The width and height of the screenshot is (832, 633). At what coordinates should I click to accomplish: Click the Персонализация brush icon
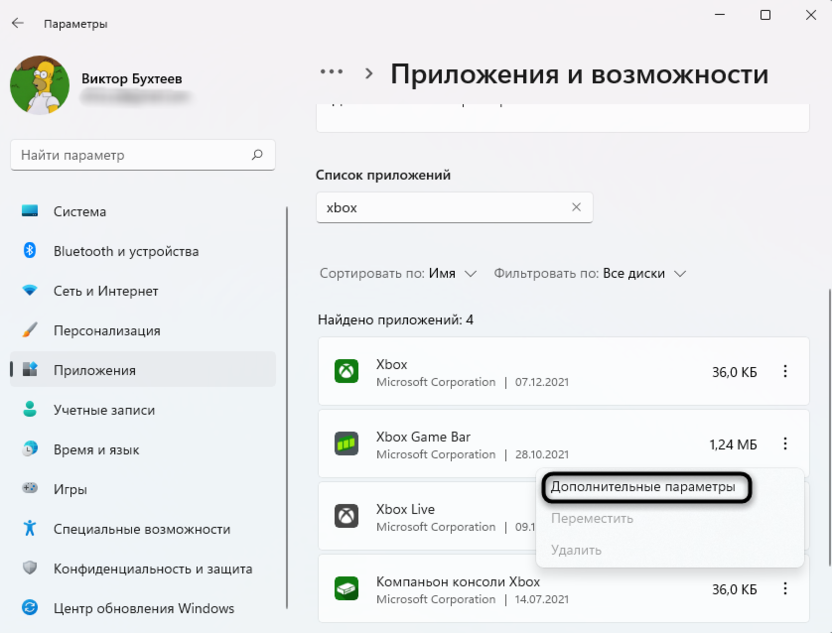point(30,330)
